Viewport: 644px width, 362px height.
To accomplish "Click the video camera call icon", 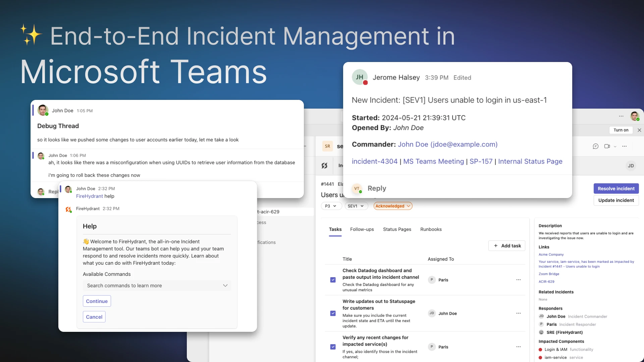I will pyautogui.click(x=607, y=146).
